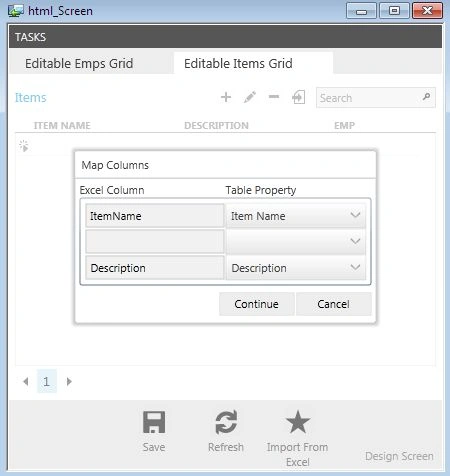Click the Continue button
This screenshot has height=476, width=450.
point(257,304)
